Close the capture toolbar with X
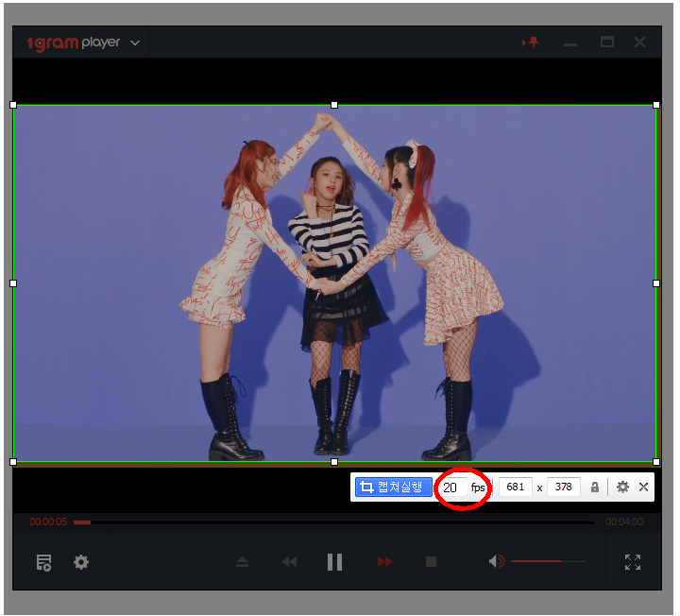 643,487
